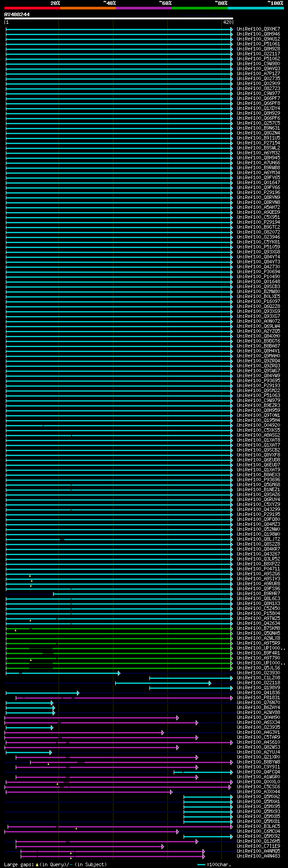Go to UniRef100_P04711 hit label
Screen dimensions: 288x868
[258, 569]
